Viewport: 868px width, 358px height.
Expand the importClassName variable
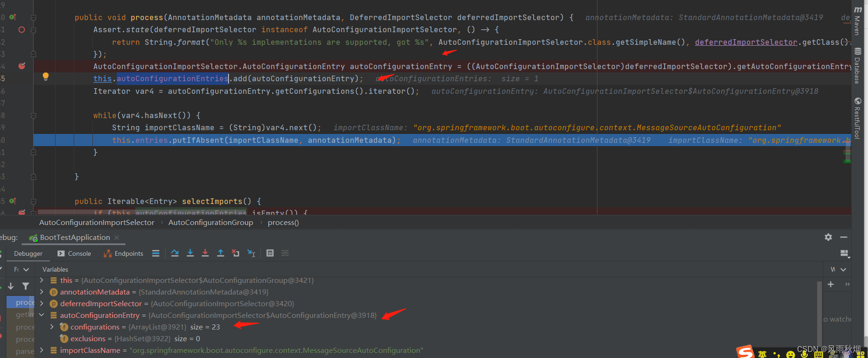pos(42,350)
